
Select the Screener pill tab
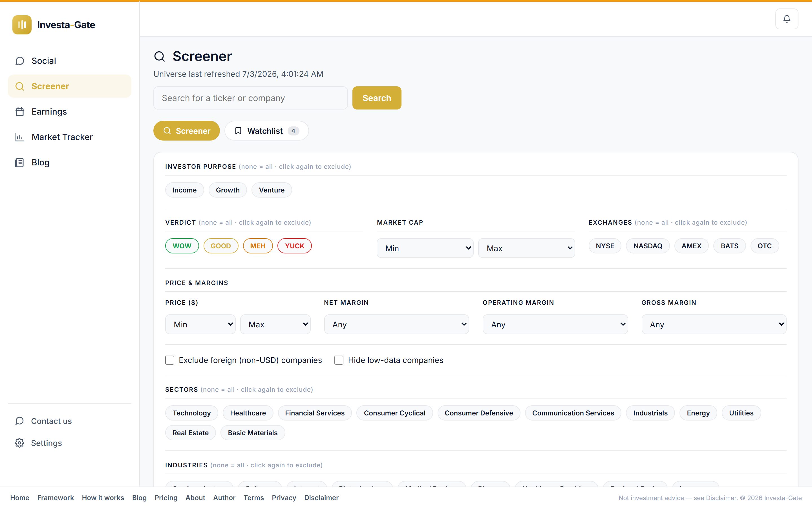[x=187, y=131]
